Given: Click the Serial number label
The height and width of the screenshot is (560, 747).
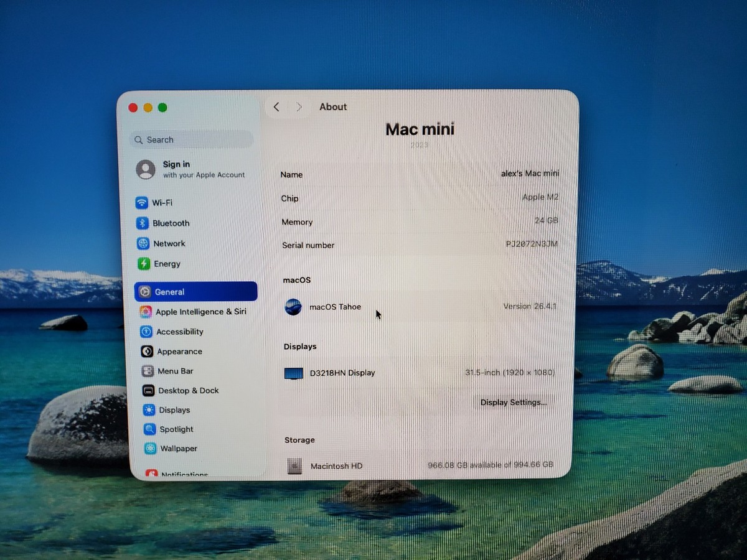Looking at the screenshot, I should point(308,245).
